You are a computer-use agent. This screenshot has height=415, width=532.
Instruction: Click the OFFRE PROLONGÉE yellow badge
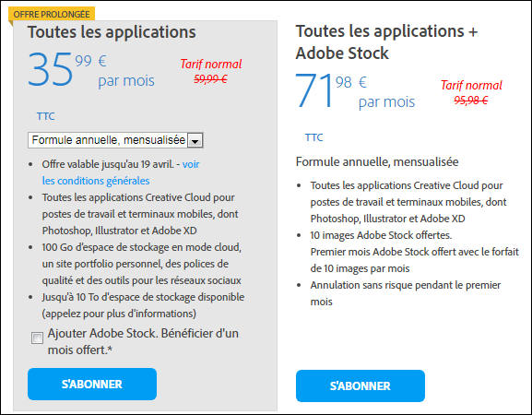52,14
